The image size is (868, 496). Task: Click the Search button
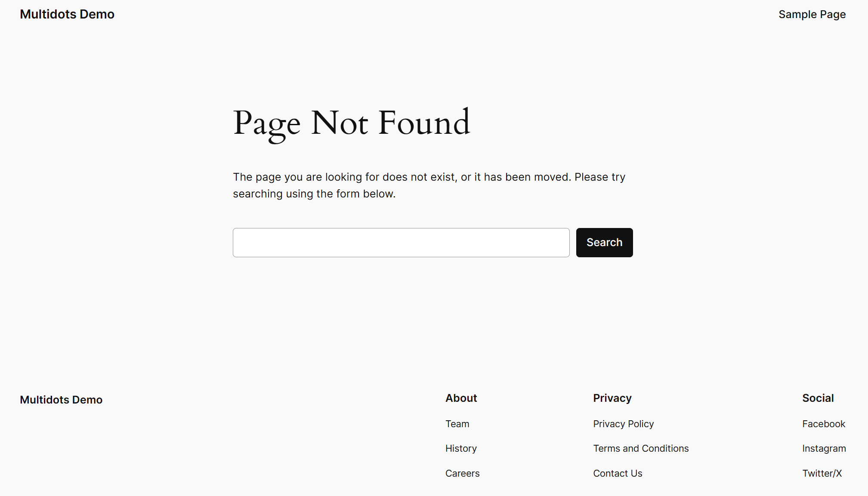[x=605, y=242]
